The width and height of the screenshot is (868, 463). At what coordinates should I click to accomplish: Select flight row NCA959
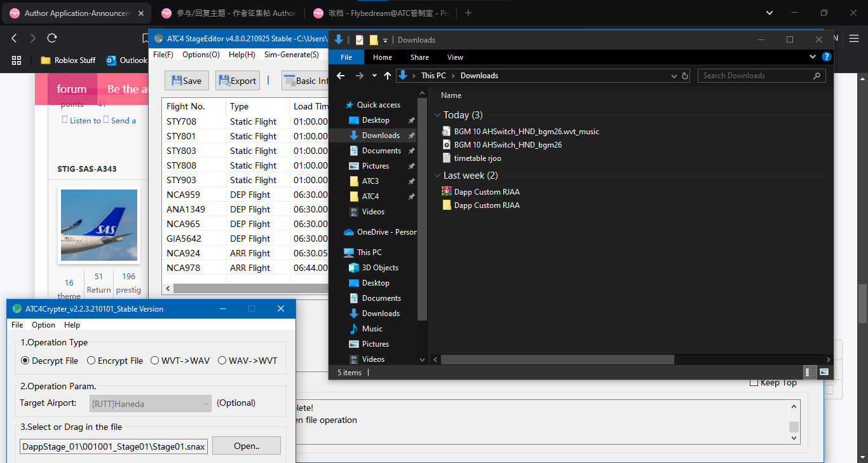point(246,195)
